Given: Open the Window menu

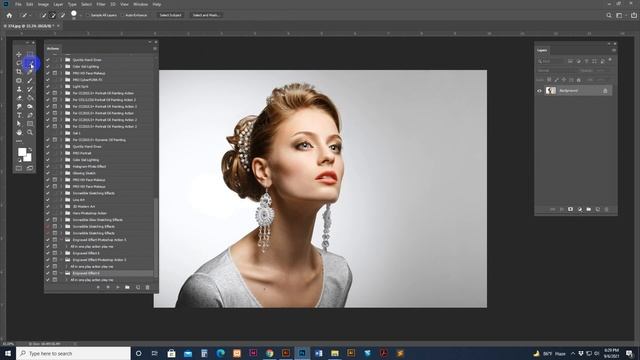Looking at the screenshot, I should pyautogui.click(x=140, y=4).
